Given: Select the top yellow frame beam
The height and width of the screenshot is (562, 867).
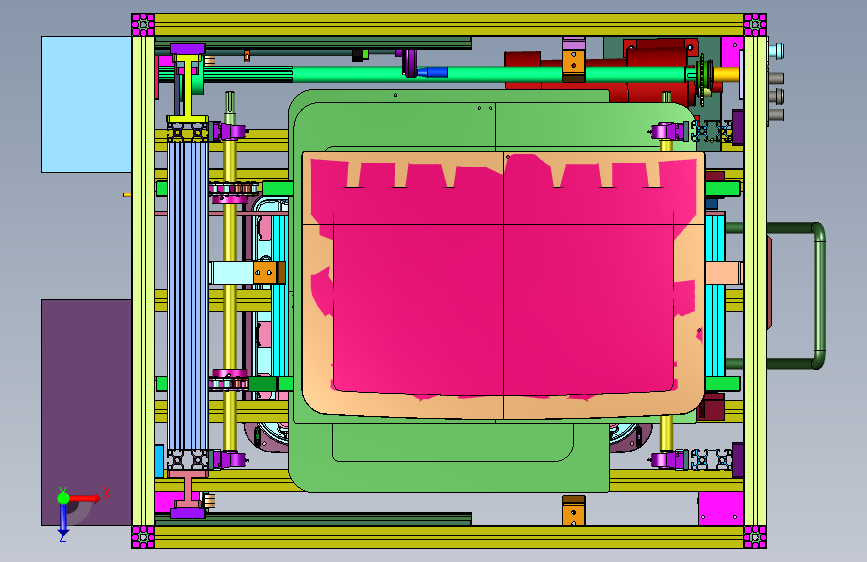Looking at the screenshot, I should pos(449,25).
